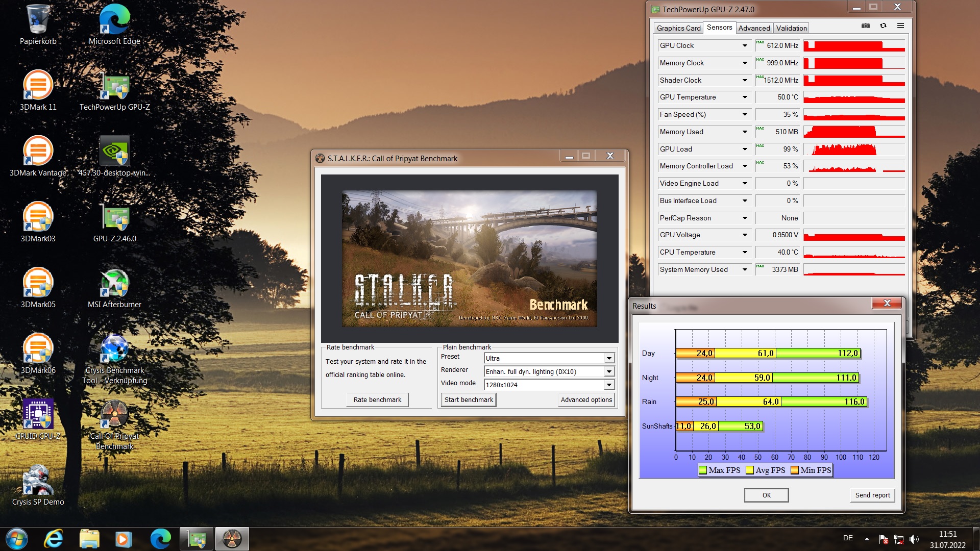
Task: Select Video mode resolution dropdown
Action: click(547, 384)
